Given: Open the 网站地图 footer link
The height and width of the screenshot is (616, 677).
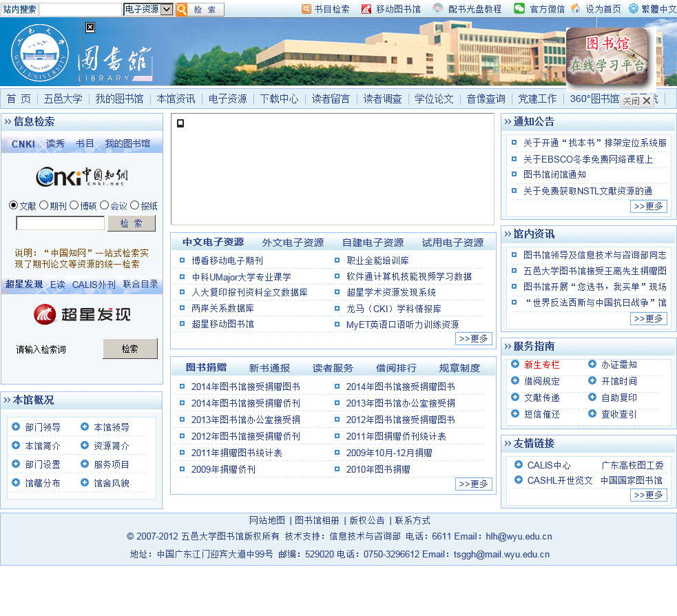Looking at the screenshot, I should [x=267, y=520].
